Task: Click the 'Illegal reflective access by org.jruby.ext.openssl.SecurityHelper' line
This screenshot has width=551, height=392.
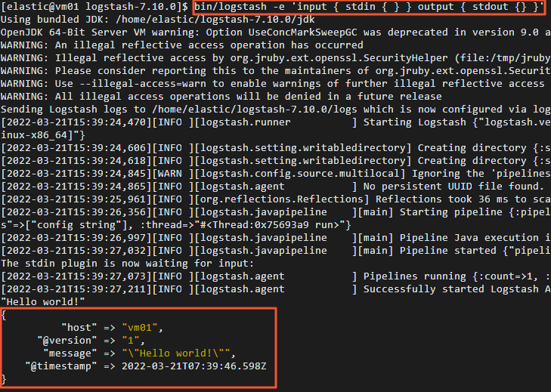Action: click(x=275, y=58)
